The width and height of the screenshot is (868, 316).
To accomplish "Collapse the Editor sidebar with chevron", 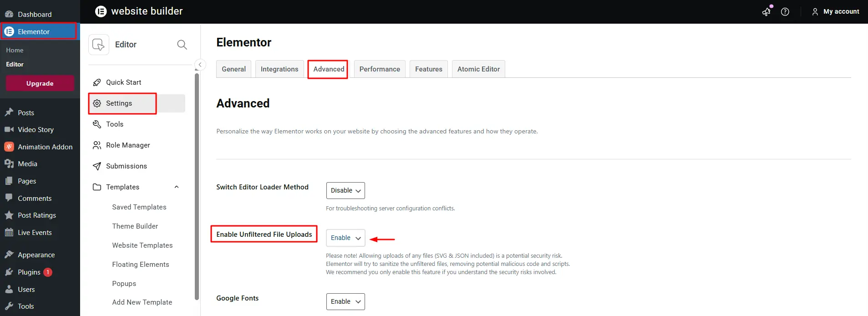I will (200, 65).
